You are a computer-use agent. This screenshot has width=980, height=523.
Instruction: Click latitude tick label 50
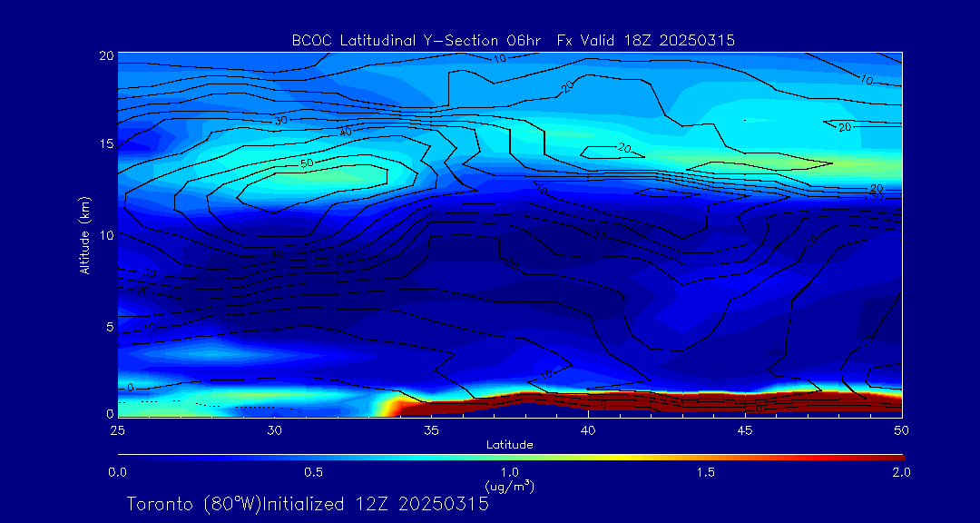(902, 430)
